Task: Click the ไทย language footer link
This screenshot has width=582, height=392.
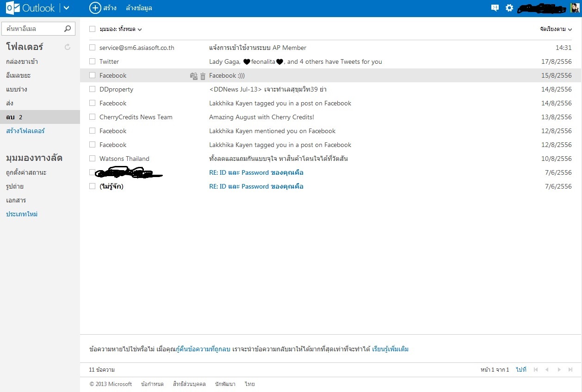Action: pos(250,384)
